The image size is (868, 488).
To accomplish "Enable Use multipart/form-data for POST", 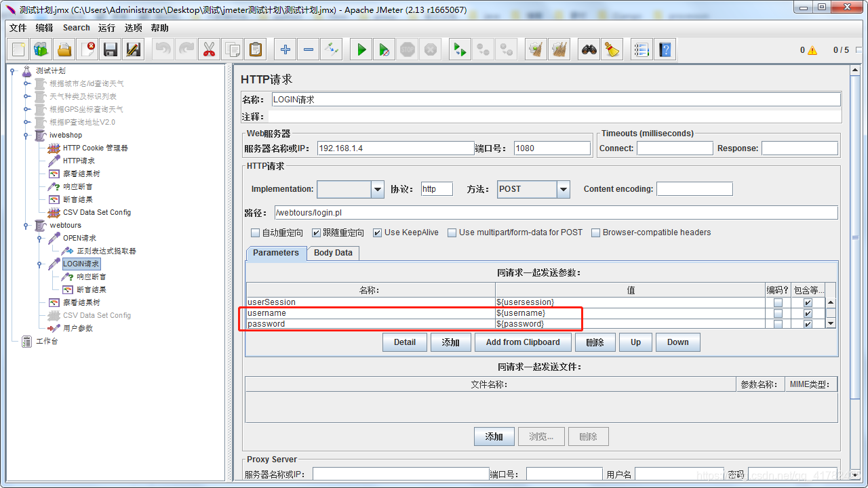I will click(x=452, y=232).
